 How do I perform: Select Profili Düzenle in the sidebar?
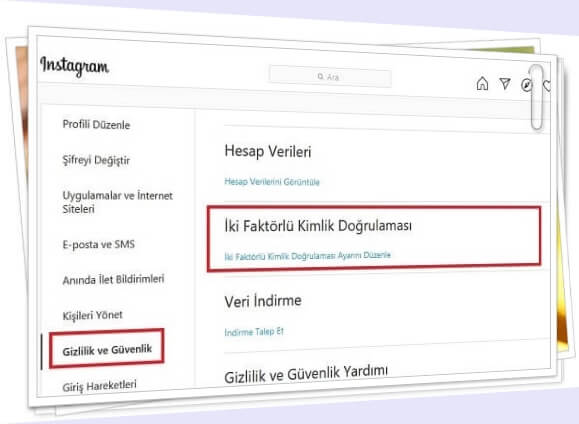(x=96, y=124)
